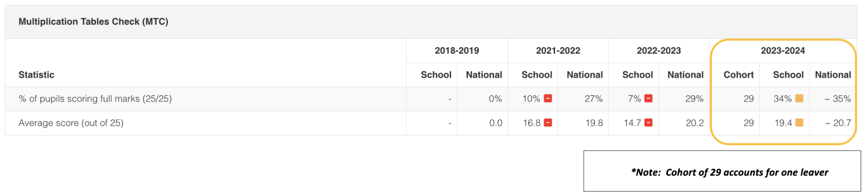The image size is (868, 196).
Task: Click the ~ 20.7 national average value
Action: [x=838, y=123]
